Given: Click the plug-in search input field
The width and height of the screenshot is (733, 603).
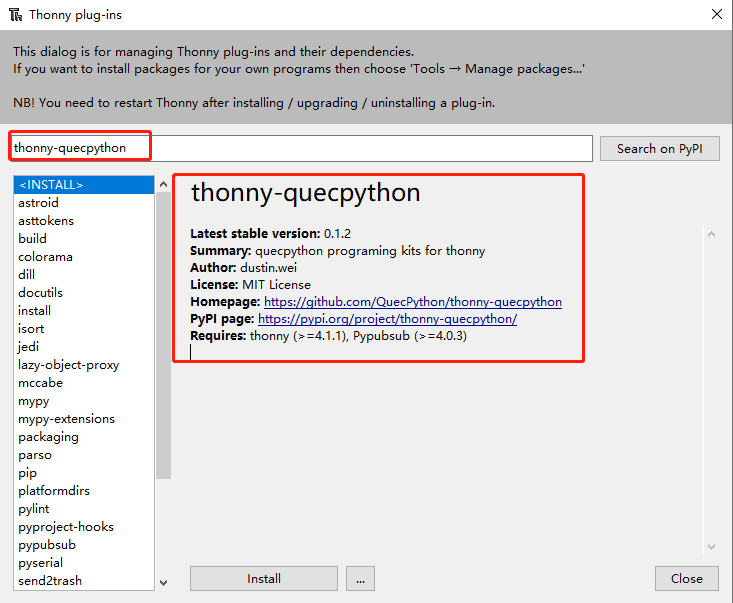Looking at the screenshot, I should click(301, 148).
